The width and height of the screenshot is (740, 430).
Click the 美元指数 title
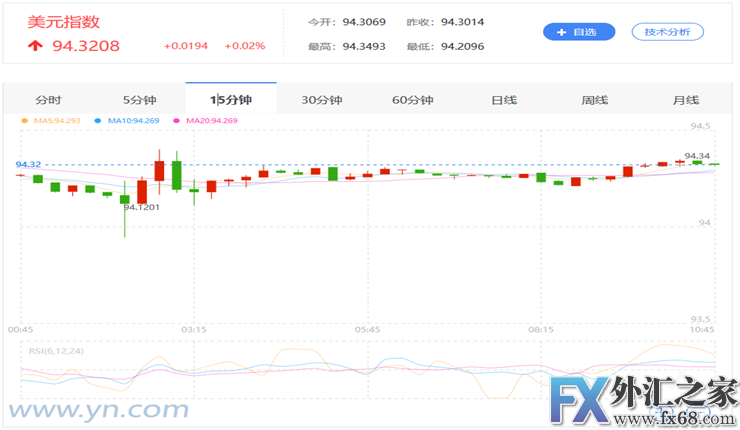(x=64, y=22)
